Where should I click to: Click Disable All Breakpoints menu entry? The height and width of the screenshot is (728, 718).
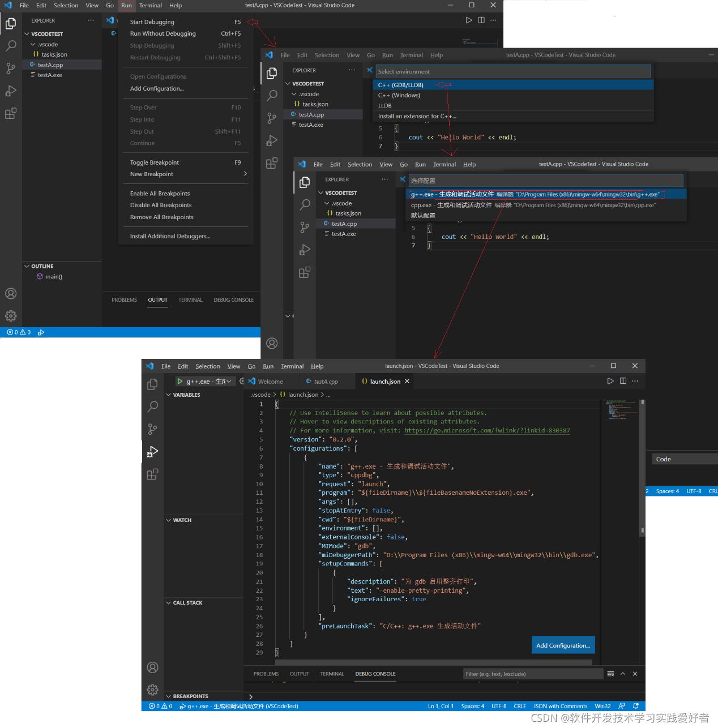click(185, 205)
